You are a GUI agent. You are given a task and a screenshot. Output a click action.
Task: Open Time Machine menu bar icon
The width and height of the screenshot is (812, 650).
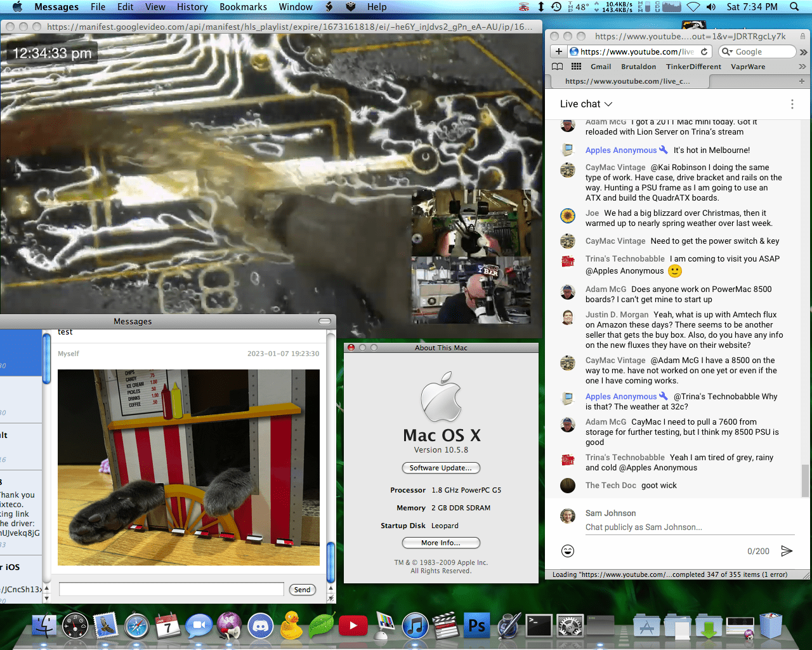pos(556,7)
